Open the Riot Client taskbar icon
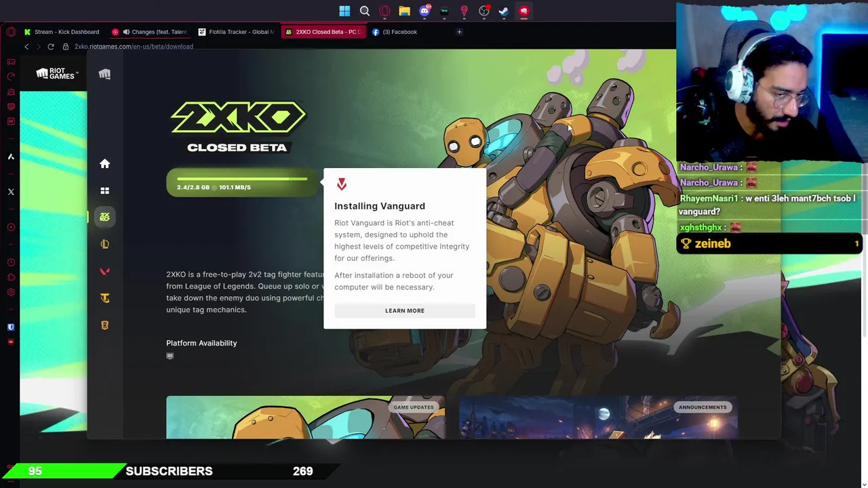 (524, 11)
